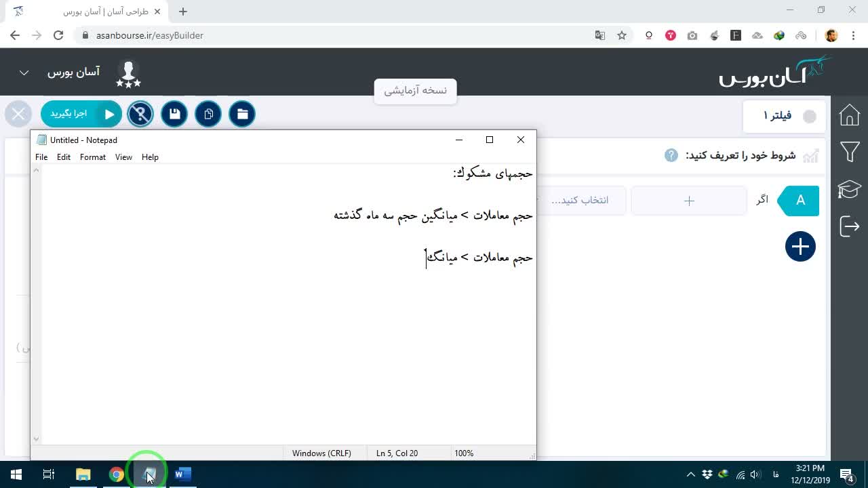Open Windows Start menu
Image resolution: width=868 pixels, height=488 pixels.
(16, 474)
